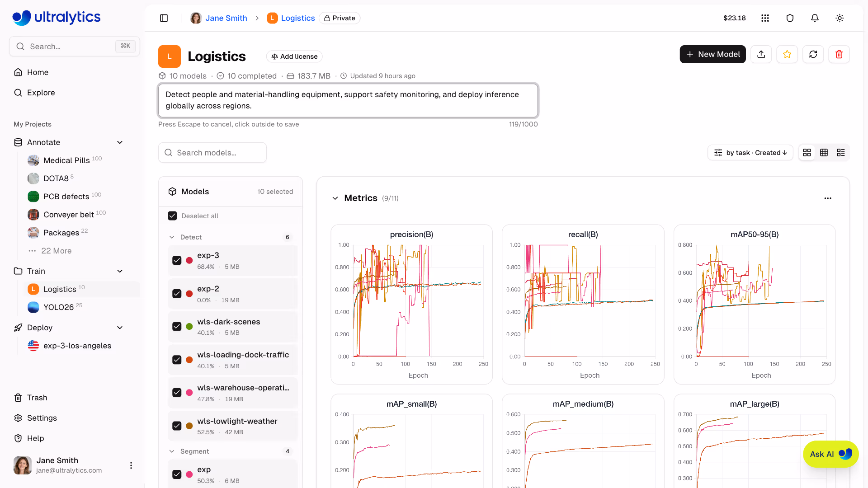Screen dimensions: 868x488
Task: Uncheck wls-warehouse-operations model
Action: [177, 393]
